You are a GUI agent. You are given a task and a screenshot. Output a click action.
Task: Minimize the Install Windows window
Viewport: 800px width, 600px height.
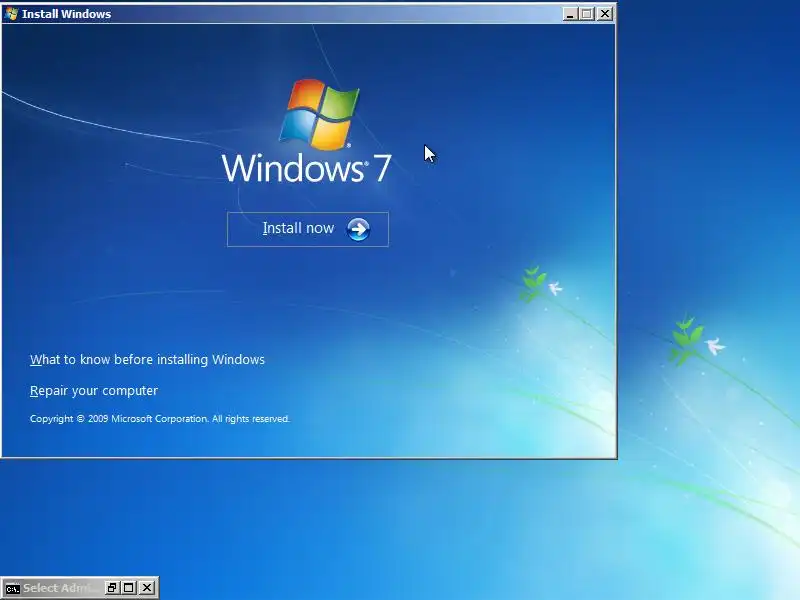point(570,14)
